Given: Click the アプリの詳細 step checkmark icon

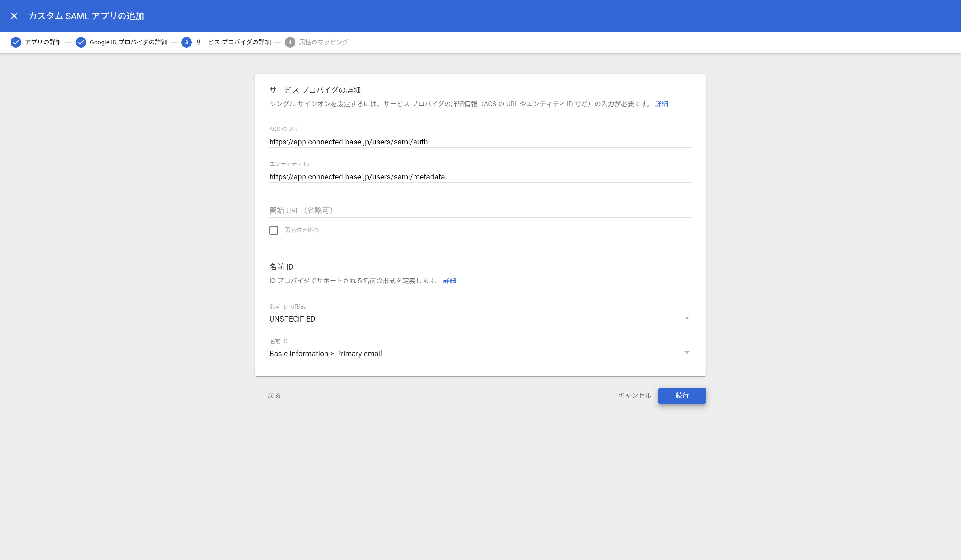Looking at the screenshot, I should pyautogui.click(x=16, y=42).
